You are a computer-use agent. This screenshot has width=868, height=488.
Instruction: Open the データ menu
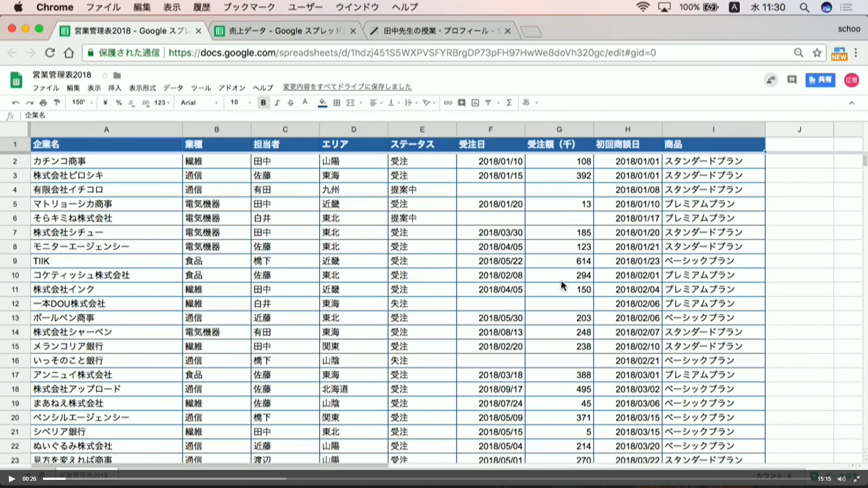pyautogui.click(x=173, y=88)
